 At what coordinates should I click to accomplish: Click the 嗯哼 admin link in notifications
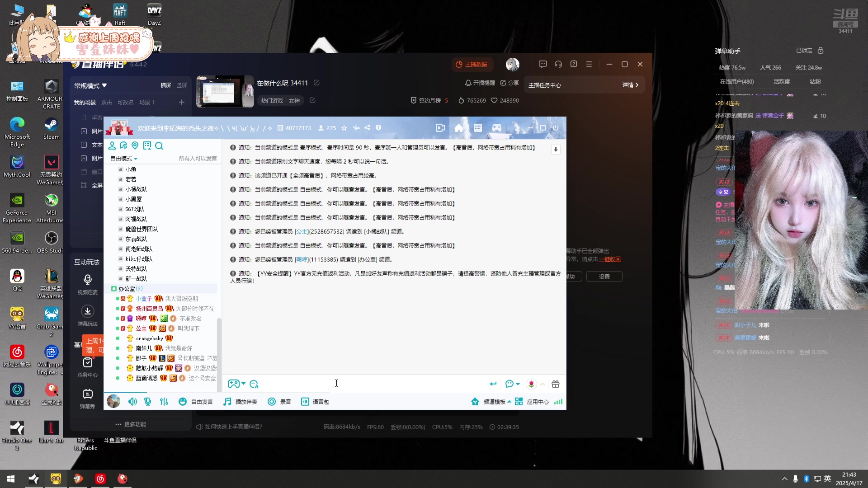302,259
